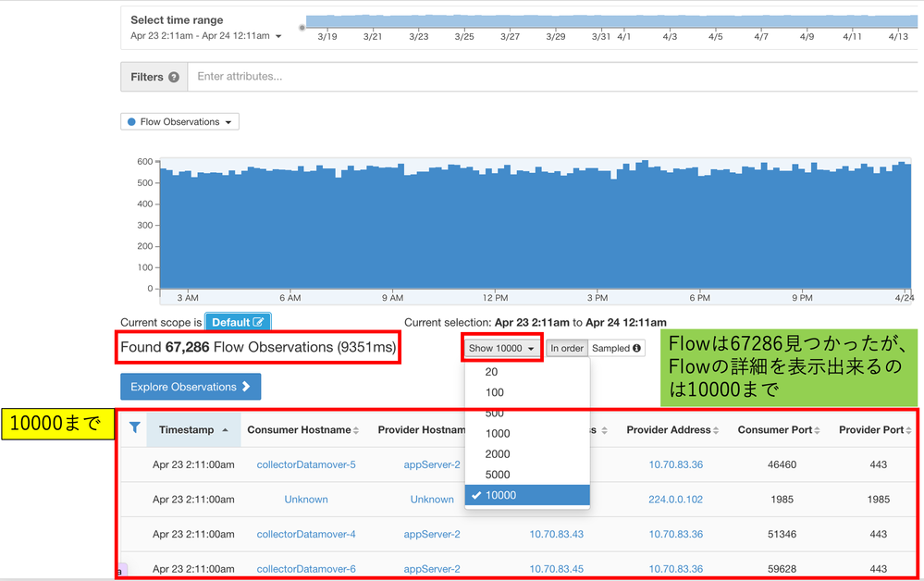Open the Unknown consumer hostname link
The width and height of the screenshot is (924, 581).
click(306, 499)
